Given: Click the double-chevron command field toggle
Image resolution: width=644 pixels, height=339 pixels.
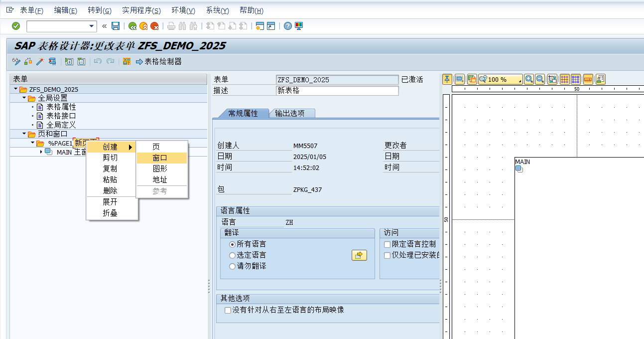Looking at the screenshot, I should [104, 26].
